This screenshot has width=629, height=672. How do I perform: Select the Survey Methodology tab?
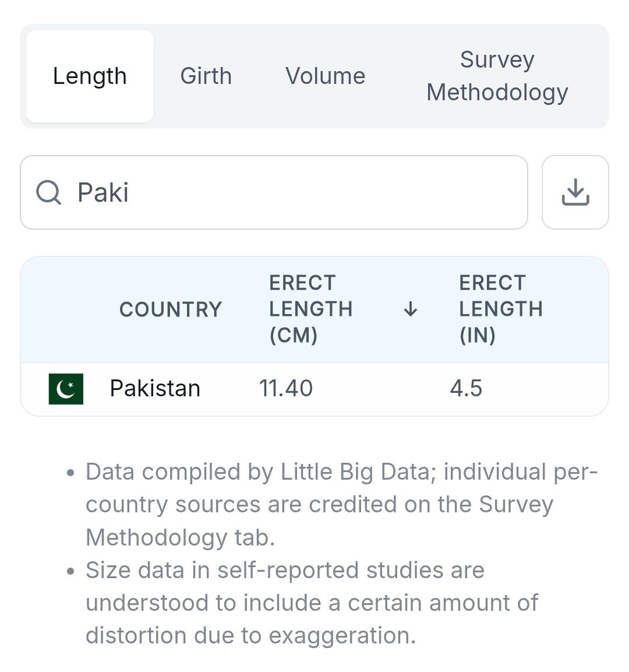pos(497,76)
